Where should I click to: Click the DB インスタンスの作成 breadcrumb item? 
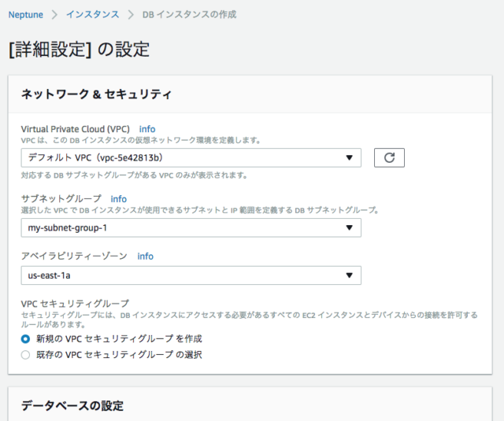pyautogui.click(x=189, y=14)
